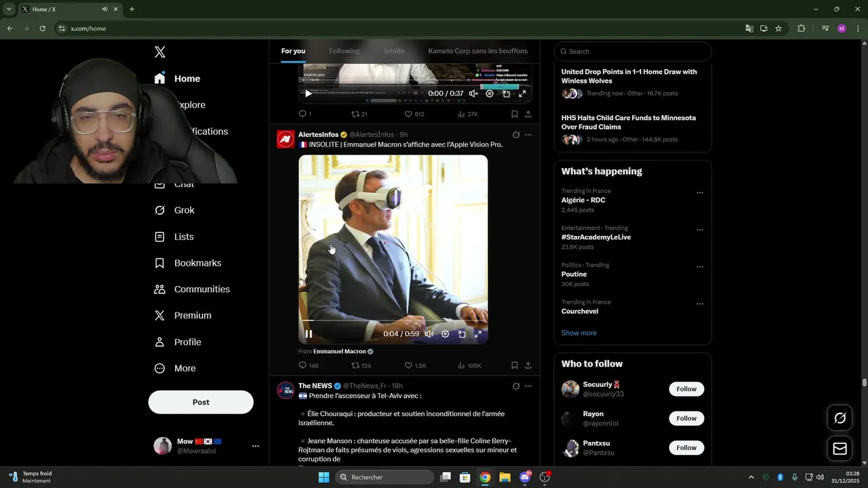
Task: Open the floating Grok button
Action: click(x=840, y=418)
